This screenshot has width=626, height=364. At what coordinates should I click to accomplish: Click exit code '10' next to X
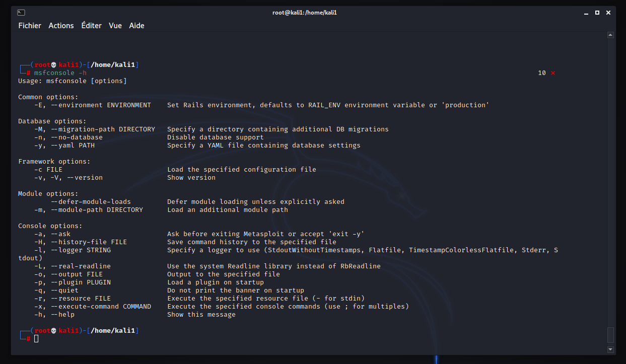tap(542, 73)
